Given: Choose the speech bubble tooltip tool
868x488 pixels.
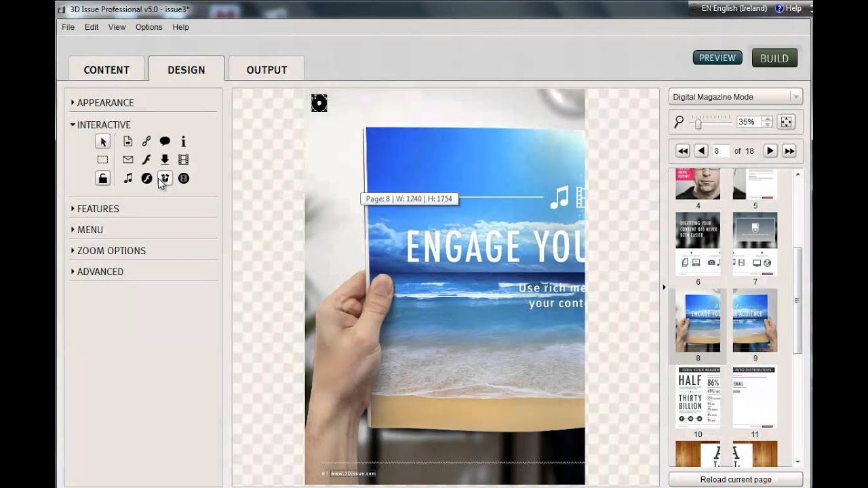Looking at the screenshot, I should (165, 142).
